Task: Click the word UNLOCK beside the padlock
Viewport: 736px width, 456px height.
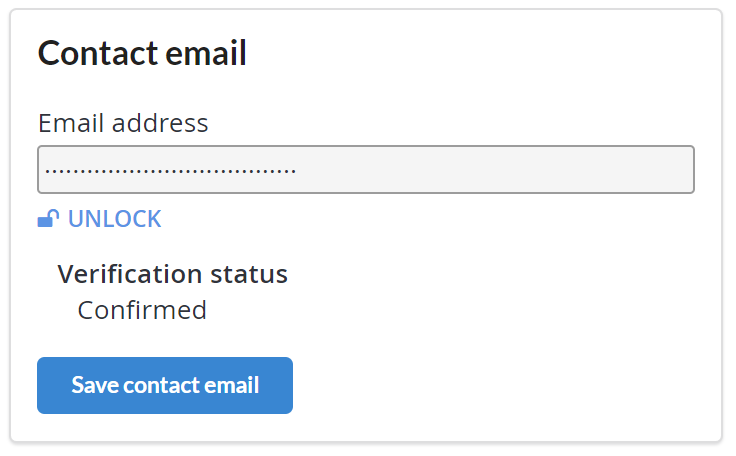Action: tap(115, 219)
